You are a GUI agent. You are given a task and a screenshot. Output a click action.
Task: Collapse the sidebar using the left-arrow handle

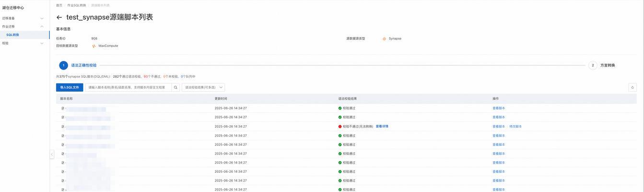coord(52,154)
